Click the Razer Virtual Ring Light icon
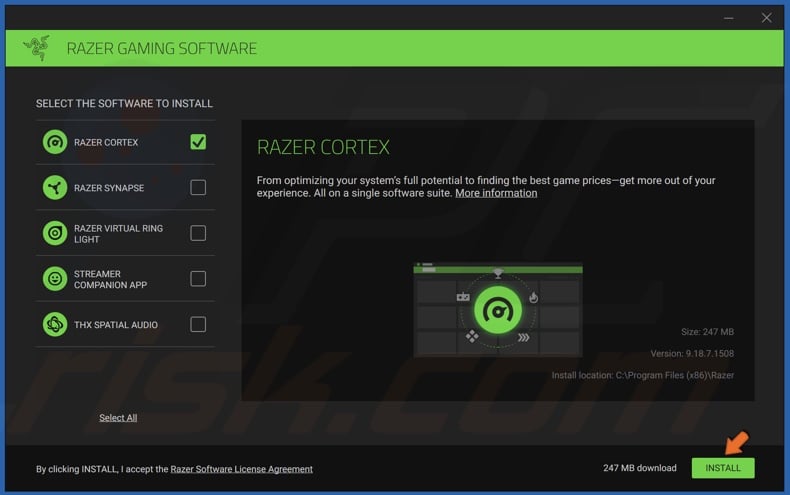Screen dimensions: 790x495 click(55, 233)
